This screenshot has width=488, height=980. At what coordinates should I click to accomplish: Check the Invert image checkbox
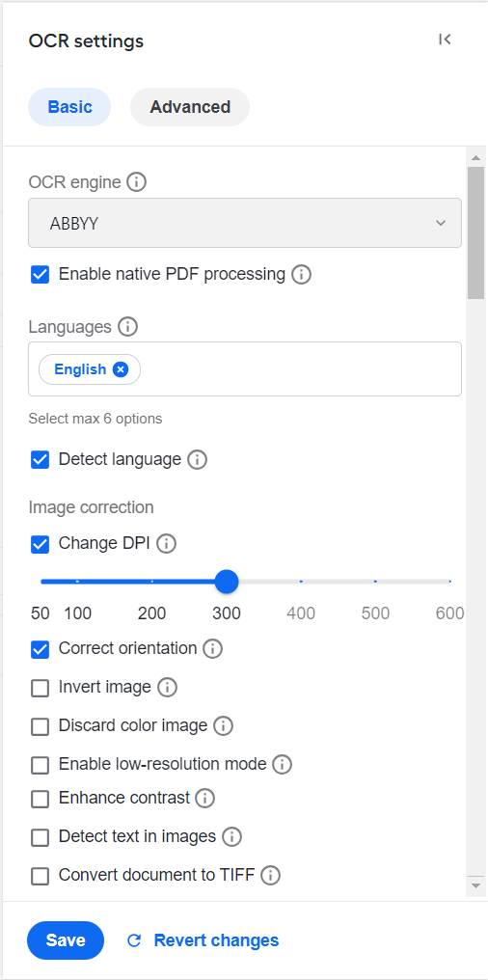click(x=40, y=688)
